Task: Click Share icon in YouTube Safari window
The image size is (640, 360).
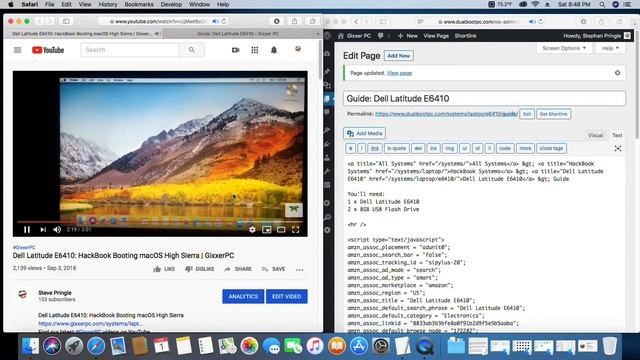Action: pos(294,21)
